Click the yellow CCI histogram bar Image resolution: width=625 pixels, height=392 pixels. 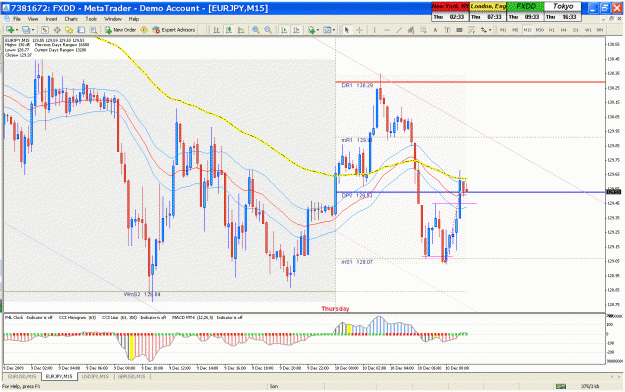[x=132, y=346]
